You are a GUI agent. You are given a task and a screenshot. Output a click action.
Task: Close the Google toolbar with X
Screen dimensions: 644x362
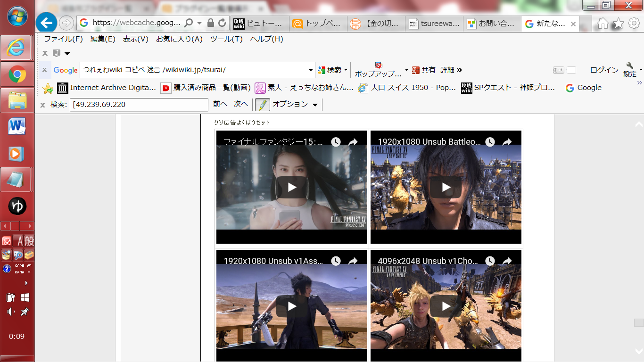(45, 70)
